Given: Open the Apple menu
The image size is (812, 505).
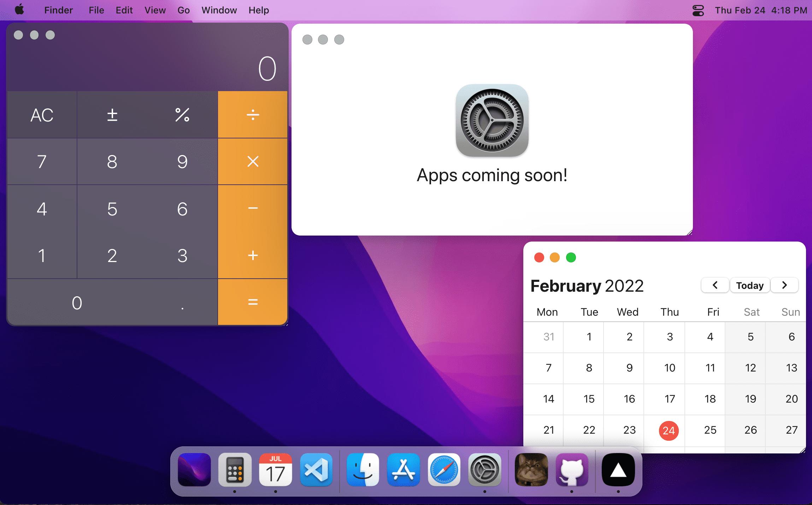Looking at the screenshot, I should 19,10.
